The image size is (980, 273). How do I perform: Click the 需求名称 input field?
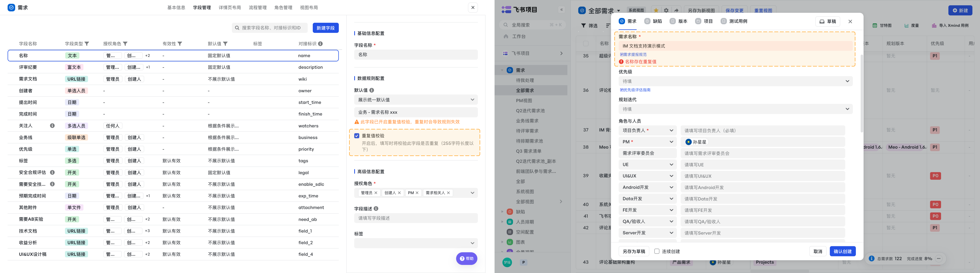(735, 46)
